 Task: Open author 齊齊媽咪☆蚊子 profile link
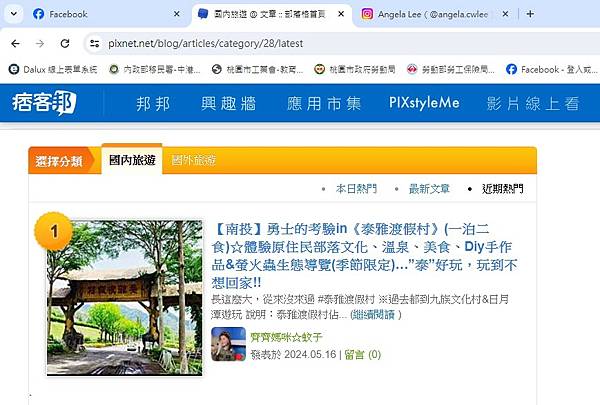(286, 337)
